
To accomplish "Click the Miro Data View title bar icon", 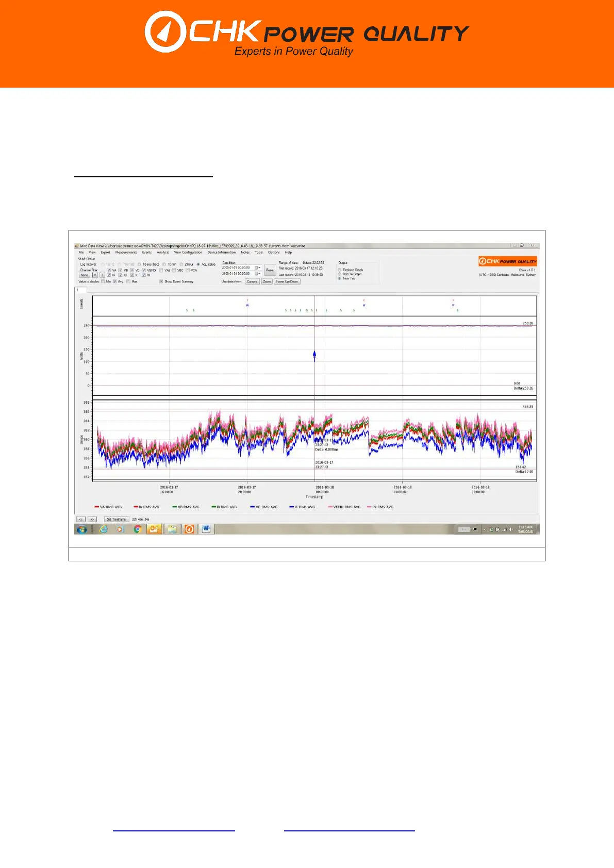I will click(77, 246).
